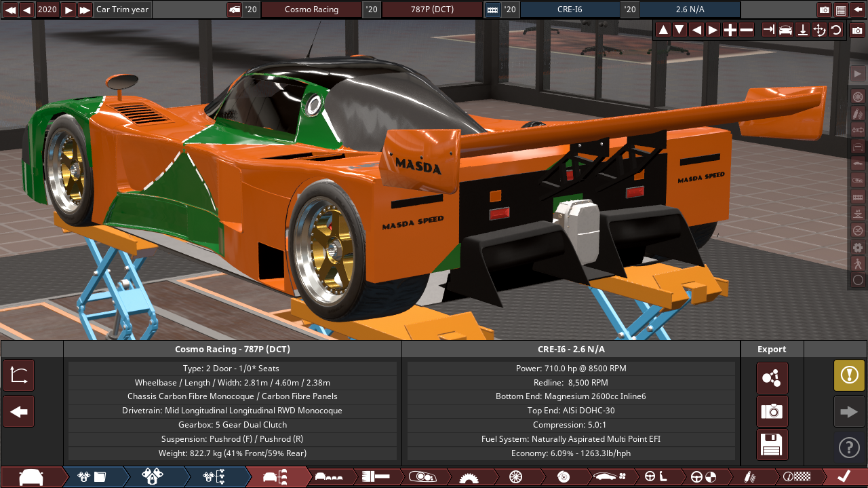868x488 pixels.
Task: Toggle the circle icon at sidebar bottom
Action: (x=858, y=280)
